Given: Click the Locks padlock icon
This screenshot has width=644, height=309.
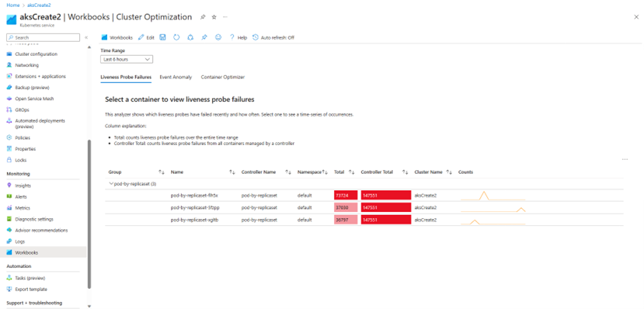Looking at the screenshot, I should (x=9, y=160).
